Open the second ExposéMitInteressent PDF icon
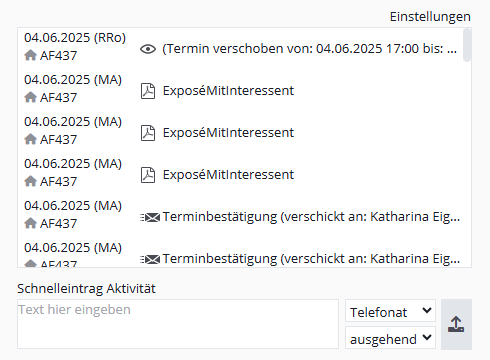 148,133
